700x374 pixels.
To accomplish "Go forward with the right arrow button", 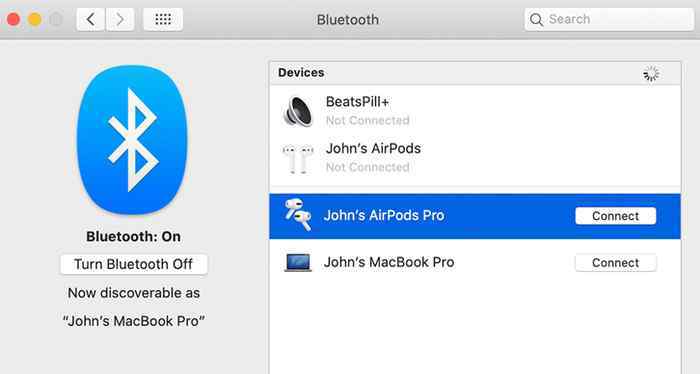I will 120,19.
